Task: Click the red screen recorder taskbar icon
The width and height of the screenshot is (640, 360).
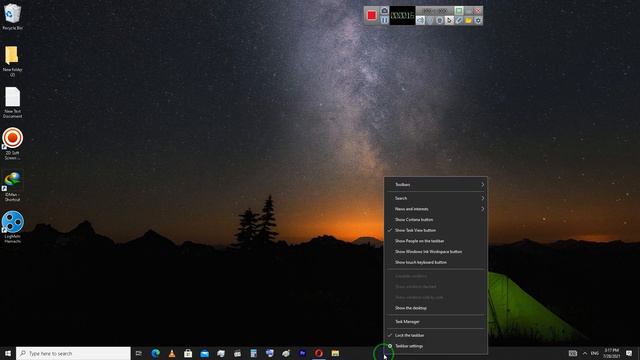Action: pyautogui.click(x=319, y=353)
